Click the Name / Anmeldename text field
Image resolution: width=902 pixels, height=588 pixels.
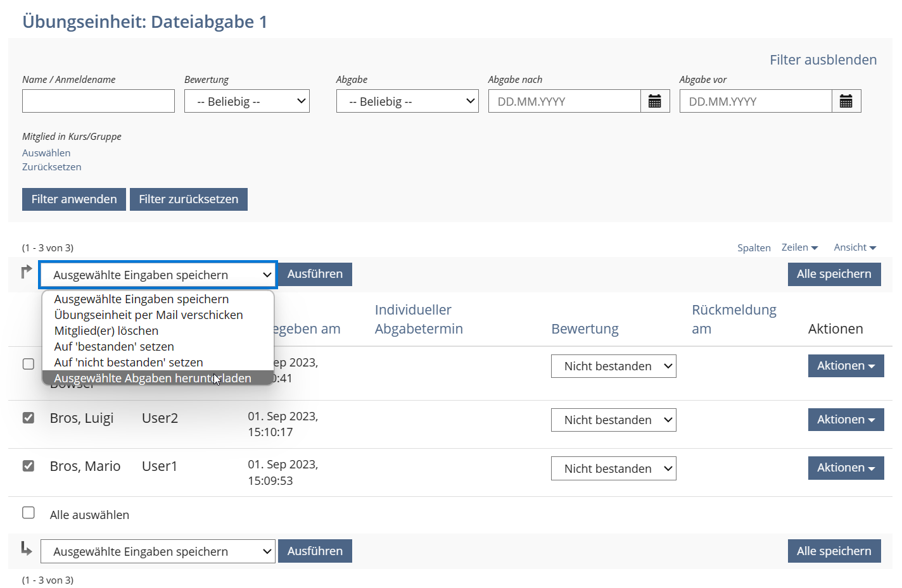[x=98, y=101]
